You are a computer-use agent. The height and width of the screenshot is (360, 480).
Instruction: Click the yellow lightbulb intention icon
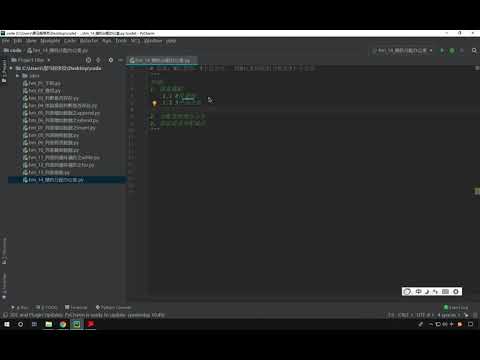click(x=154, y=104)
